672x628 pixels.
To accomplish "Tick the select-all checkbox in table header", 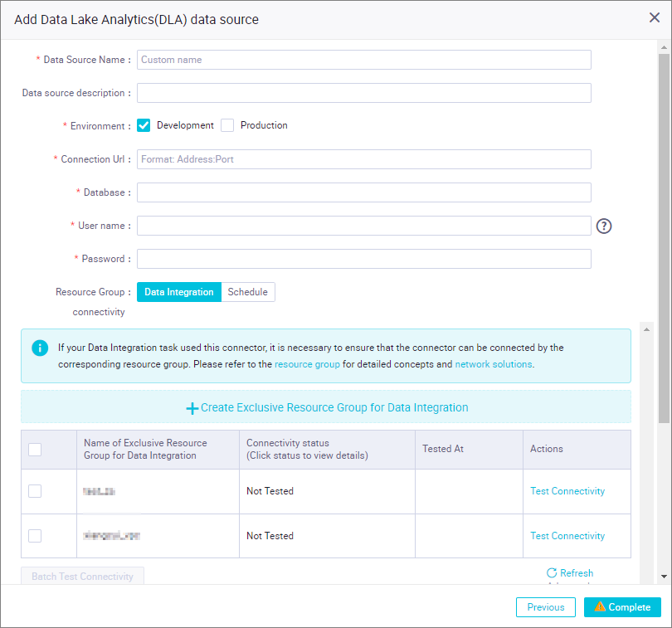I will pos(35,450).
